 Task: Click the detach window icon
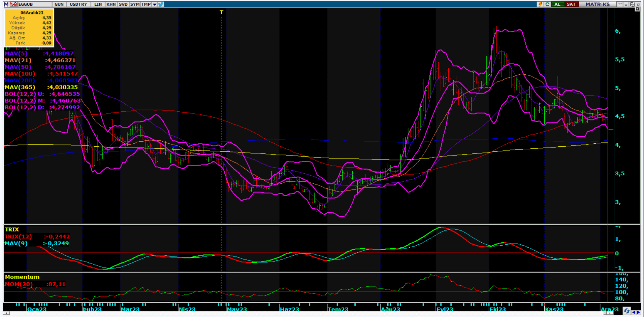pos(632,4)
